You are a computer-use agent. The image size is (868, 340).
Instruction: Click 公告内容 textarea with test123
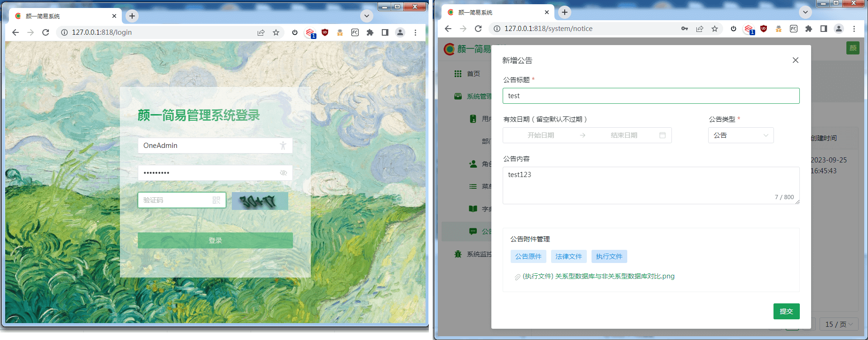click(651, 185)
